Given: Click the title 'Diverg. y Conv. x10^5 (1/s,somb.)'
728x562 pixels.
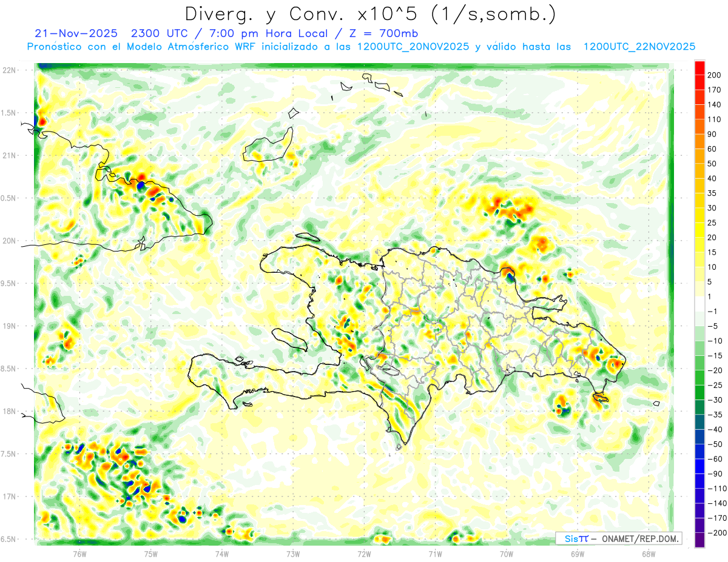Looking at the screenshot, I should click(x=371, y=14).
